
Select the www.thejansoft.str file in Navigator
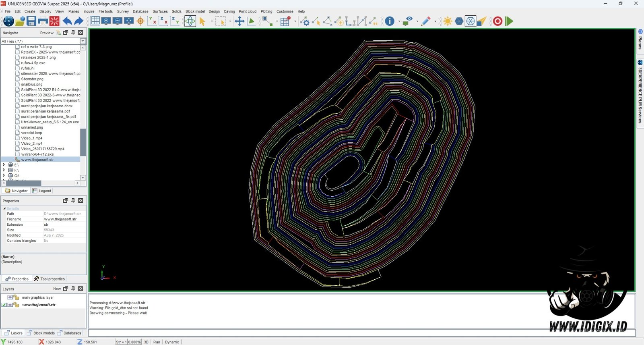(x=37, y=160)
